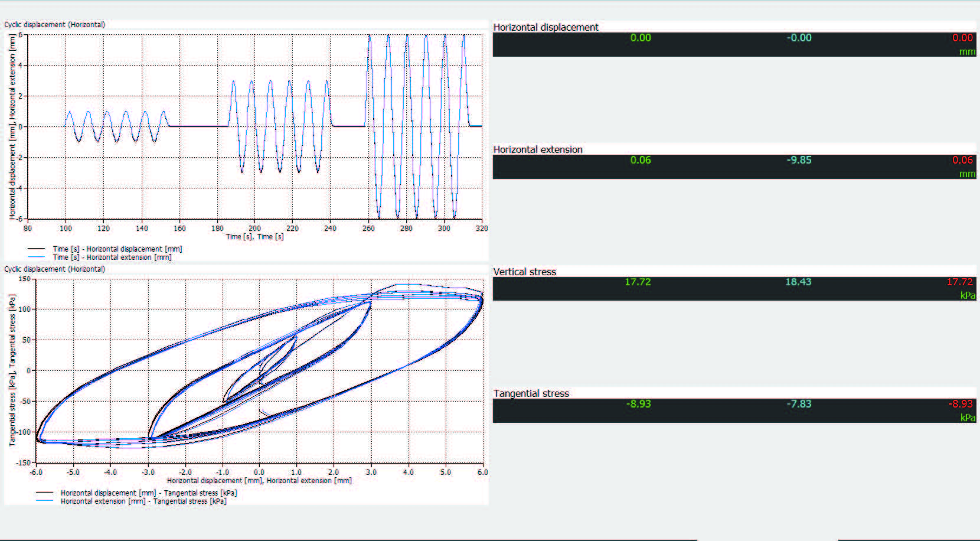Select the lower chart title Cyclic displacement (Horizontal)
This screenshot has height=541, width=980.
(55, 269)
